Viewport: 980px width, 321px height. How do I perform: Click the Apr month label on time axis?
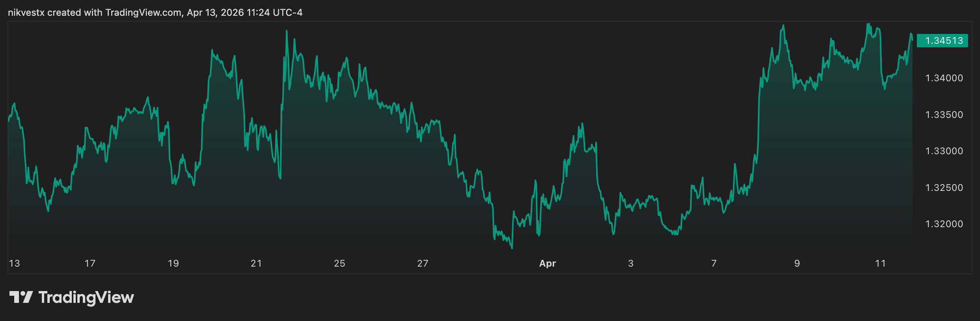tap(548, 263)
